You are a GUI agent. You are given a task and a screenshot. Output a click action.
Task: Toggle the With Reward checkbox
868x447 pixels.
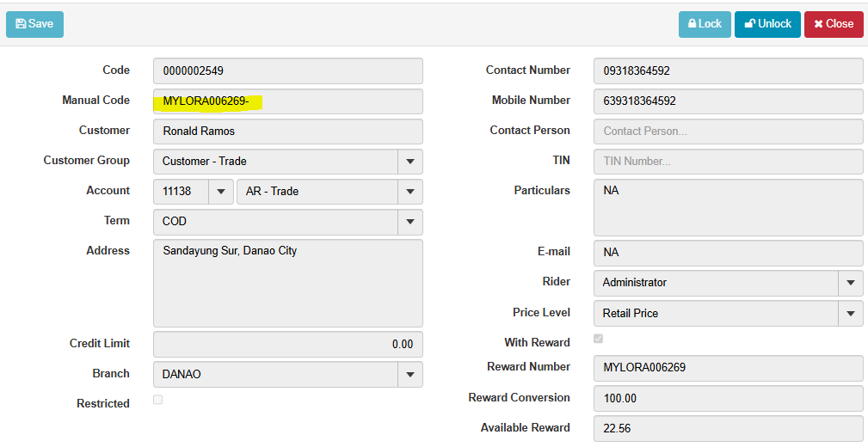point(598,339)
